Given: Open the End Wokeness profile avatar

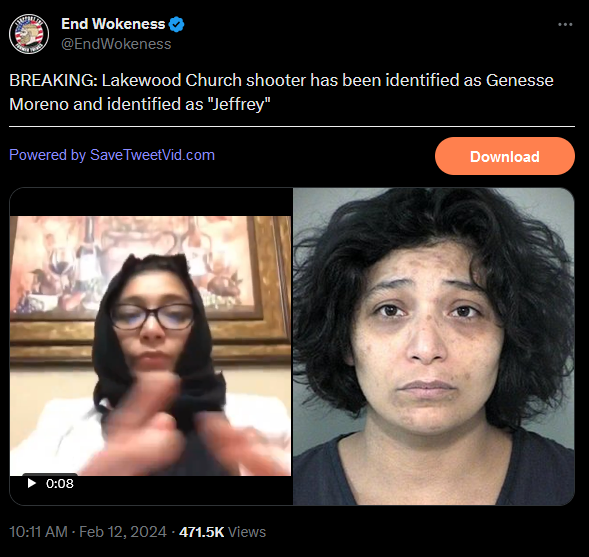Looking at the screenshot, I should point(29,34).
